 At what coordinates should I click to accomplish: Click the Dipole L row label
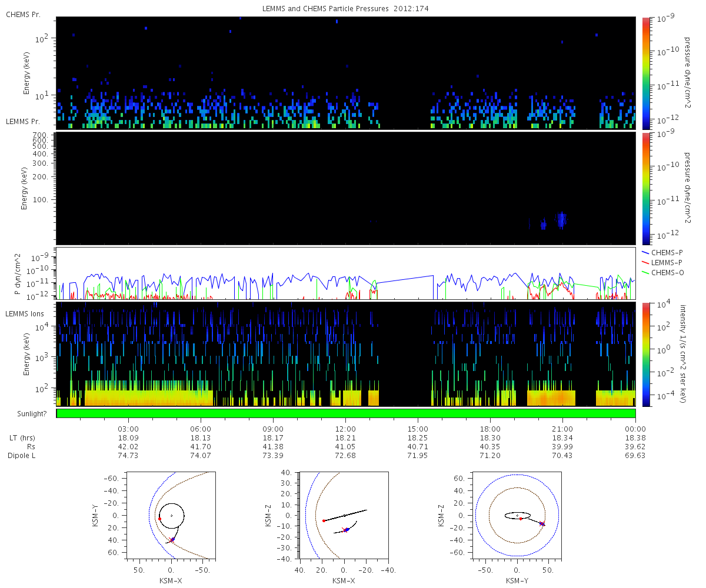23,456
